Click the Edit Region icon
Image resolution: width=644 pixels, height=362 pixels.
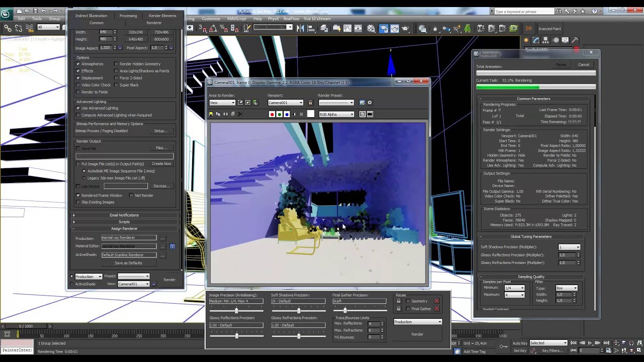[240, 103]
